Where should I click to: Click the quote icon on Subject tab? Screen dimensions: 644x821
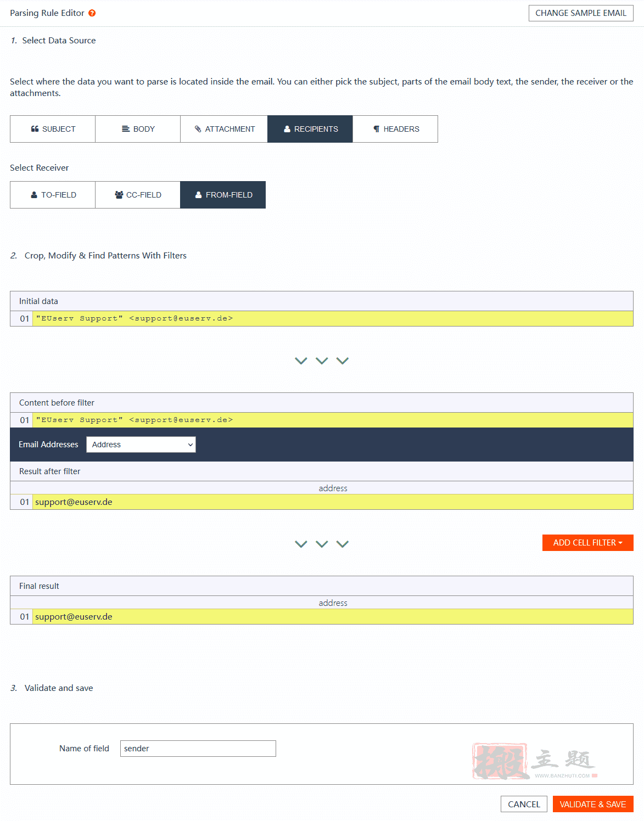35,129
